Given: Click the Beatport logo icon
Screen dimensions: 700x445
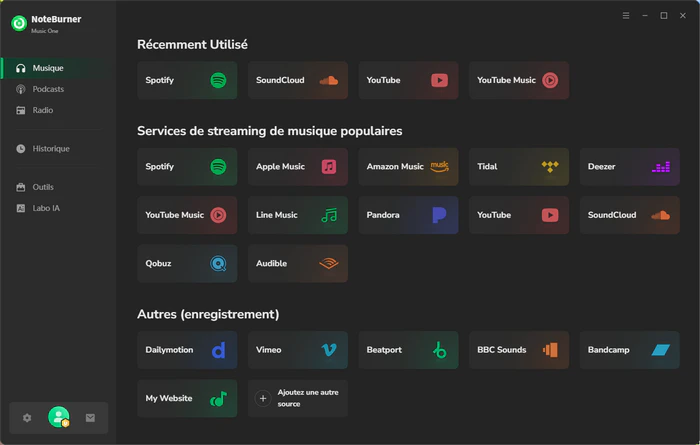Looking at the screenshot, I should pyautogui.click(x=440, y=350).
